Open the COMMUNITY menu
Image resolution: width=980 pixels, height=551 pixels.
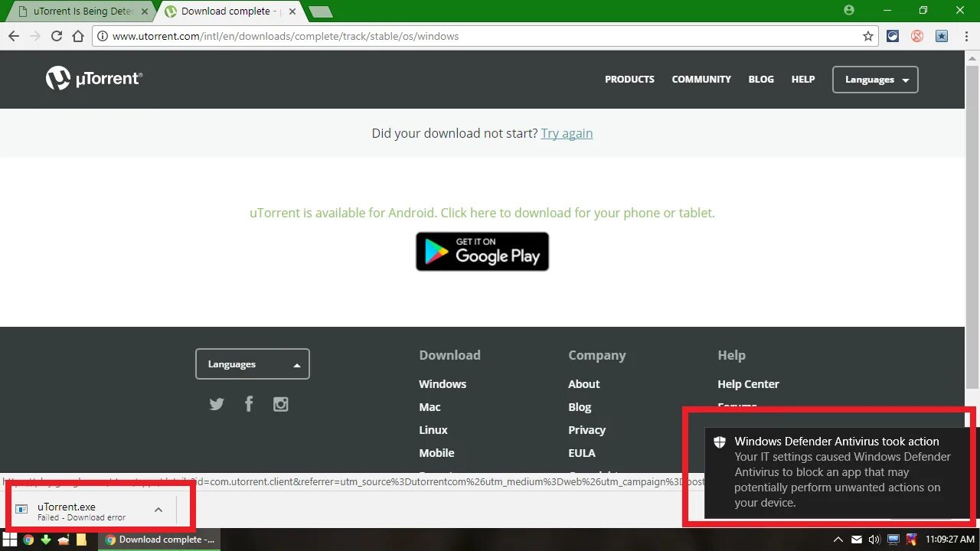pyautogui.click(x=701, y=80)
